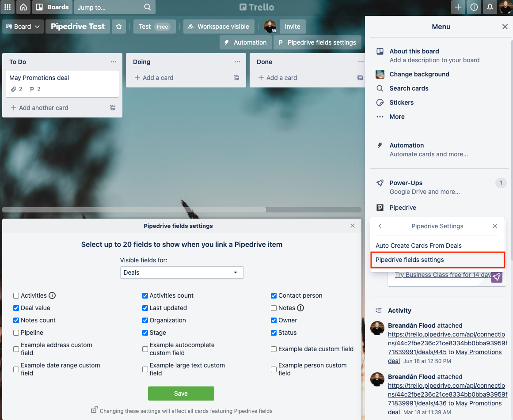Click the lock icon beside settings notice

tap(94, 409)
